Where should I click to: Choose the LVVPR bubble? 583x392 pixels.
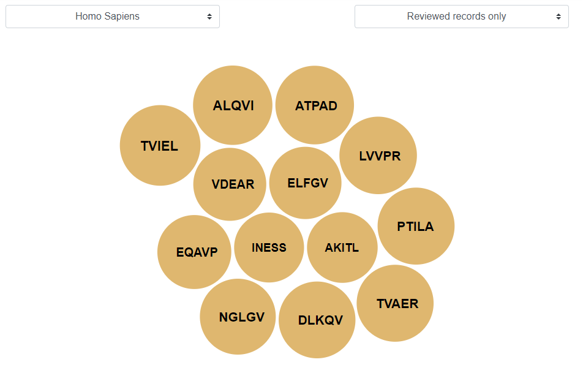click(x=378, y=156)
